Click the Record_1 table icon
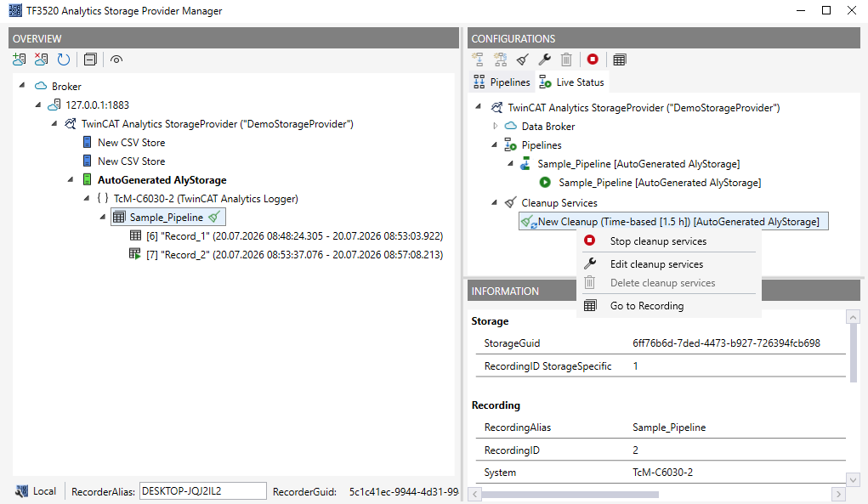 click(x=135, y=235)
